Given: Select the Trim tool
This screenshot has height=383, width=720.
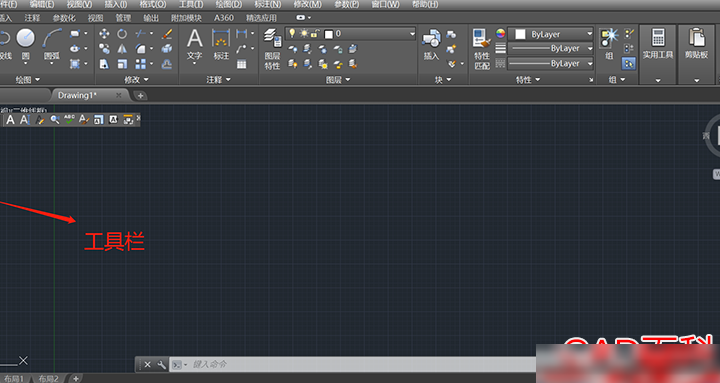Looking at the screenshot, I should (x=141, y=34).
